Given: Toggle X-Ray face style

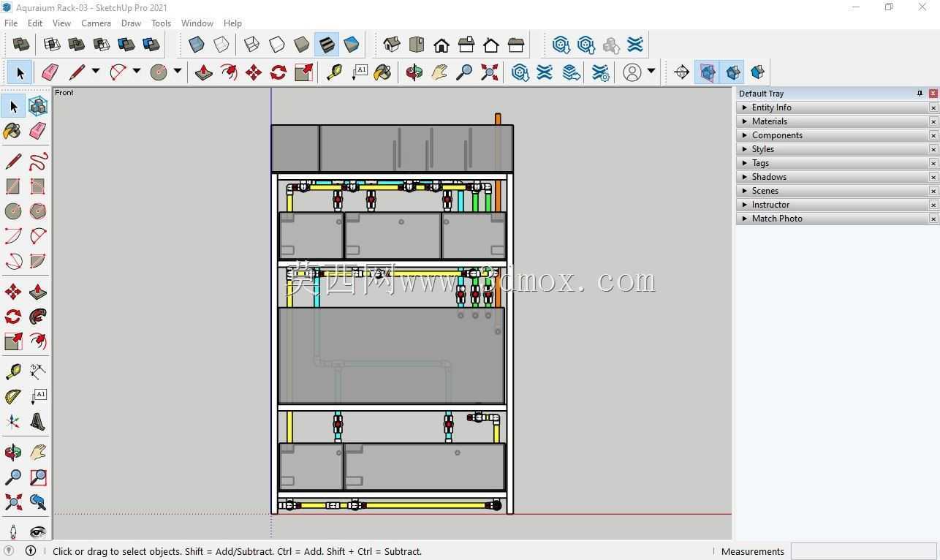Looking at the screenshot, I should tap(197, 45).
